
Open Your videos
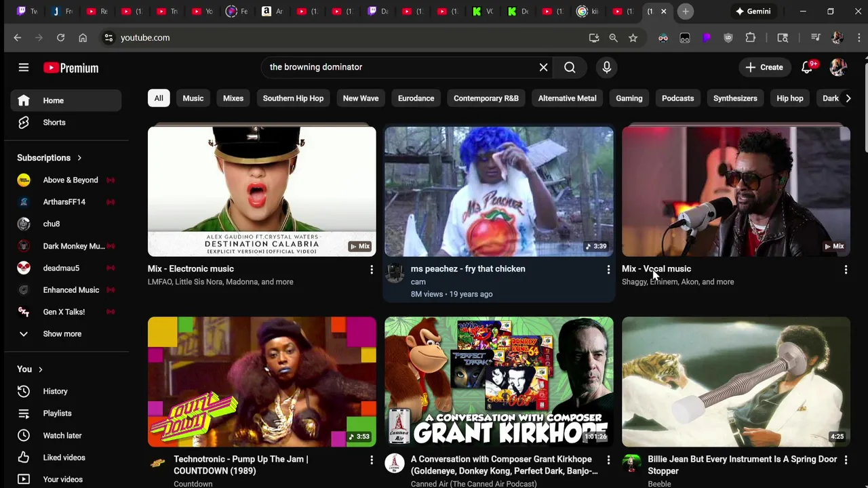tap(66, 479)
